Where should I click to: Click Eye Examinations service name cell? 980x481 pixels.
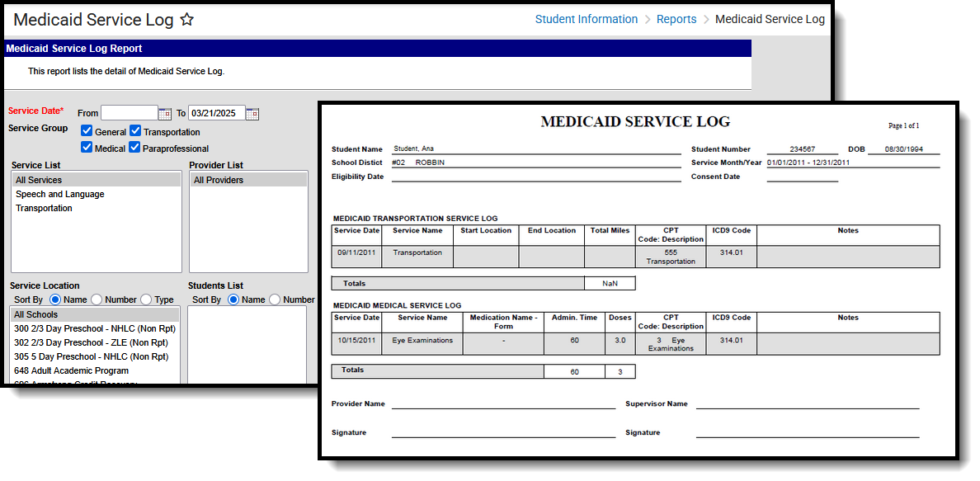tap(422, 343)
